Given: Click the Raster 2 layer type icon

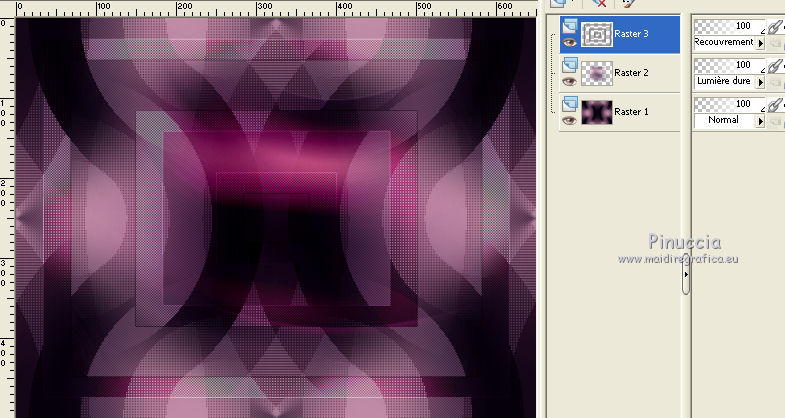Looking at the screenshot, I should (x=570, y=65).
